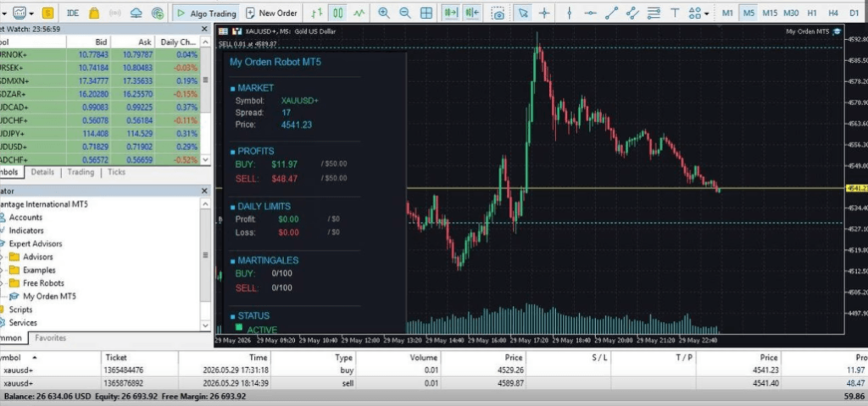Insert Fibonacci retracement tool

tap(654, 12)
